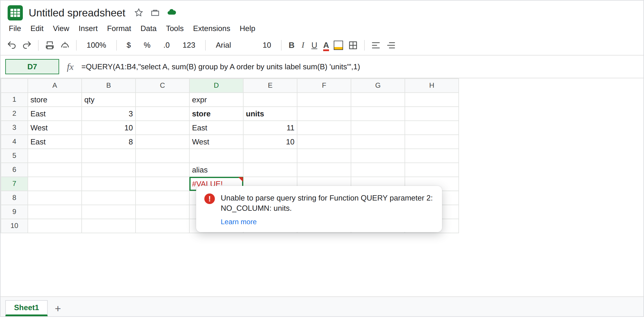Select column D header
The width and height of the screenshot is (644, 318).
[216, 85]
